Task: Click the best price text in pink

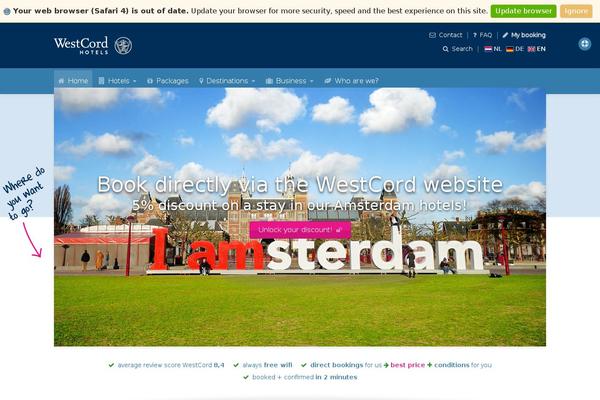Action: 408,365
